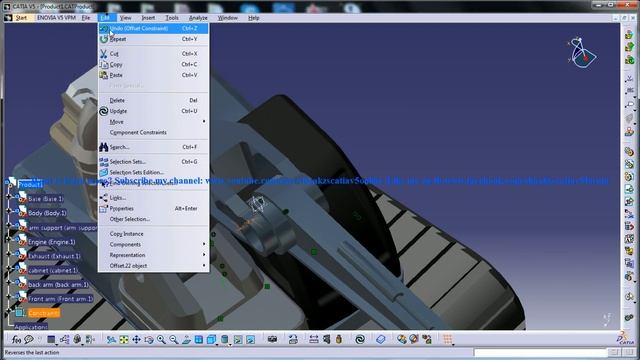Click the Create Multi-View icon
Screen dimensions: 640x360
198,339
